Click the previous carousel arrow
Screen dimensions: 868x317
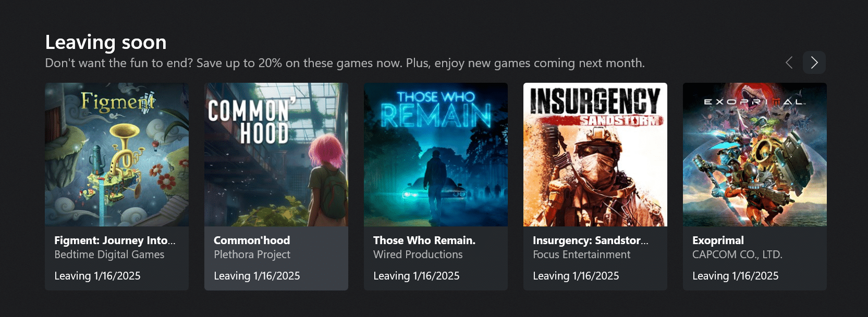coord(789,62)
